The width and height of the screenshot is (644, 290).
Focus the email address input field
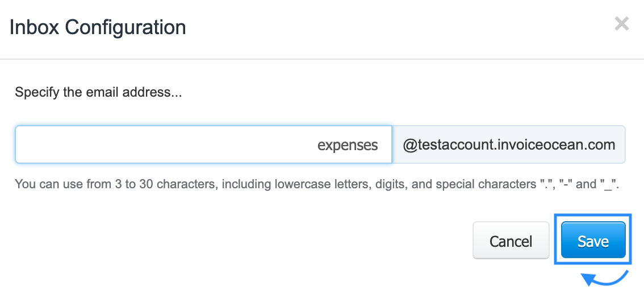pyautogui.click(x=203, y=144)
